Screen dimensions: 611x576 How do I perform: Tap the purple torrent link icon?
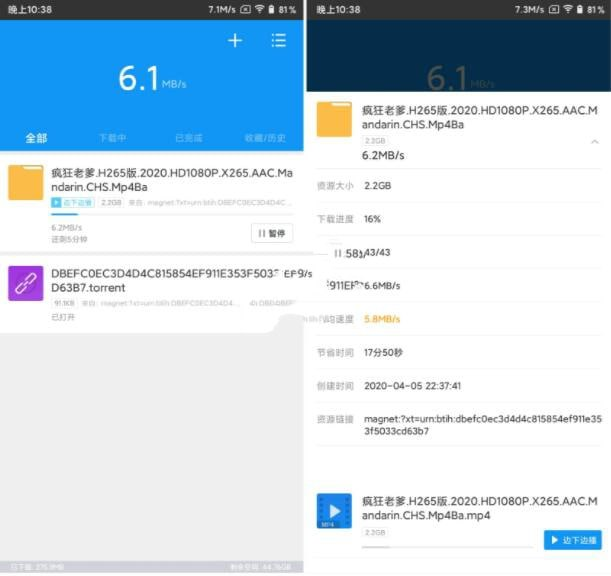(26, 283)
